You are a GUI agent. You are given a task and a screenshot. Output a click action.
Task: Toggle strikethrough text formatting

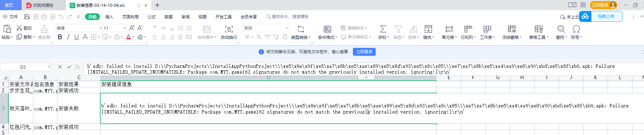click(x=85, y=37)
